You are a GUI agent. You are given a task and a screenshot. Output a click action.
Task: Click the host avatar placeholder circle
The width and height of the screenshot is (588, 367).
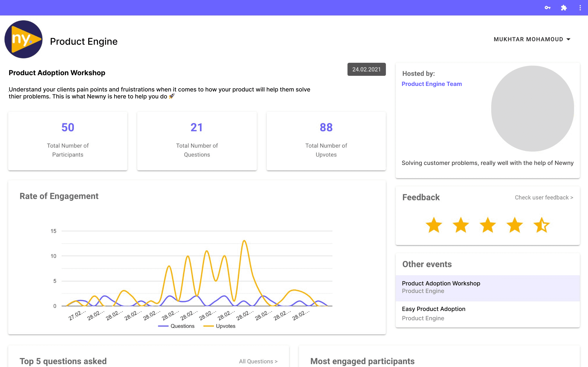point(532,109)
